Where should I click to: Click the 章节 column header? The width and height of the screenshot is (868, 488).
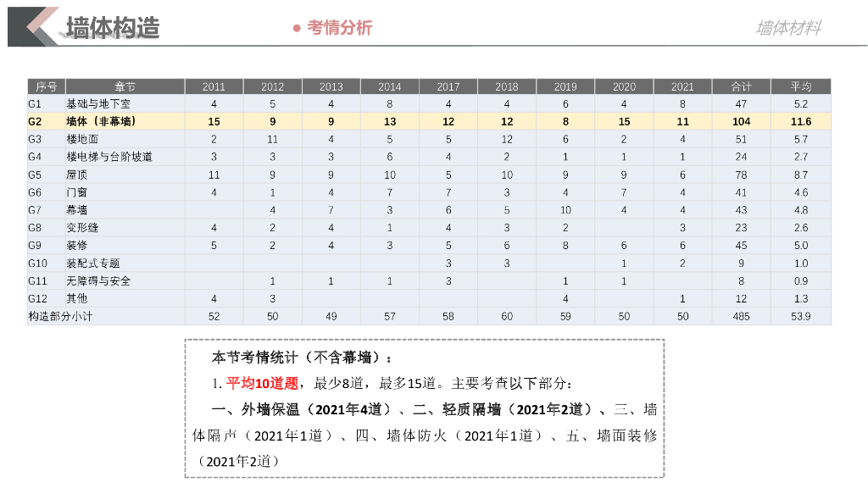(125, 86)
